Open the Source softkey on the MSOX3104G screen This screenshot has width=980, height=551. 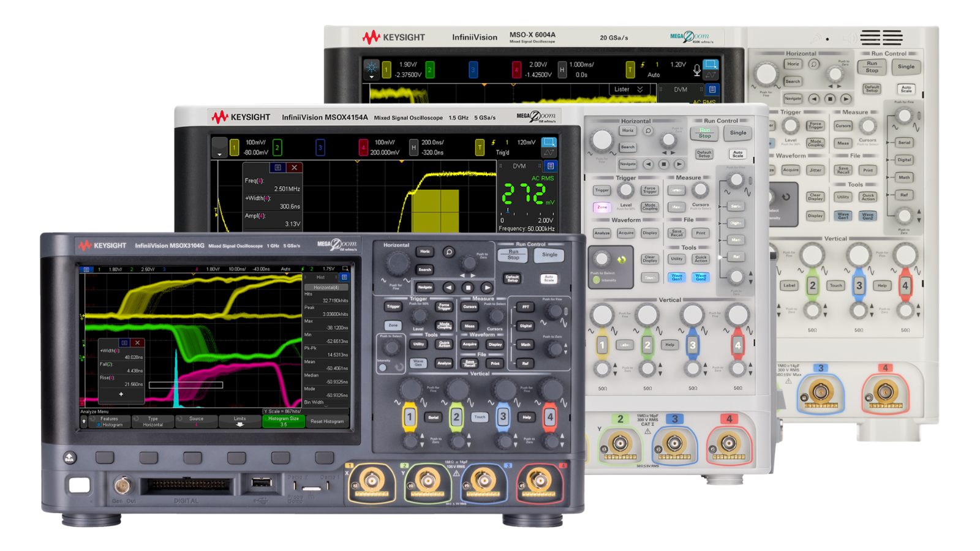point(197,421)
